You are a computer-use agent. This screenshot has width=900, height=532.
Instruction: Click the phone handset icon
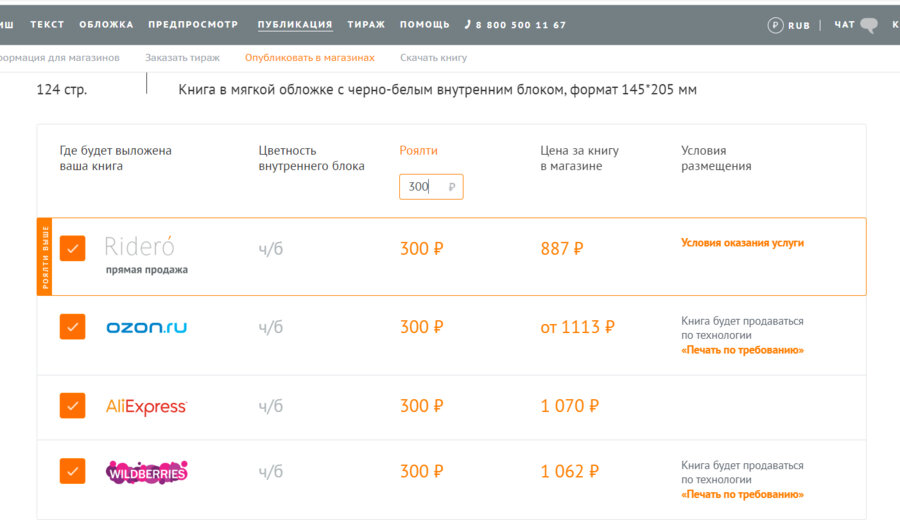click(x=468, y=24)
